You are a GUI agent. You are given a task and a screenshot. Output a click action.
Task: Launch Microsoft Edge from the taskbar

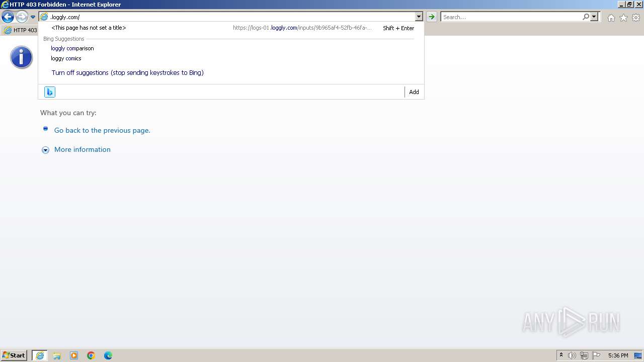pyautogui.click(x=108, y=355)
